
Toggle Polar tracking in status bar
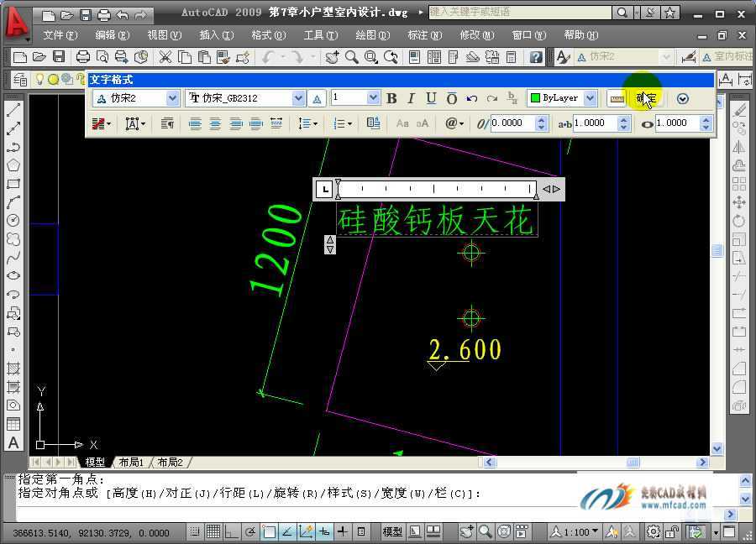coord(250,532)
